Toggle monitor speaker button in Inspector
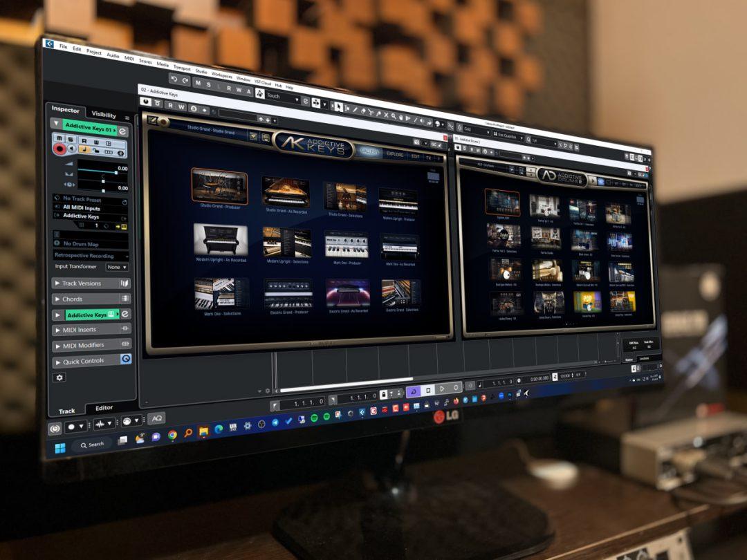747x560 pixels. (71, 149)
